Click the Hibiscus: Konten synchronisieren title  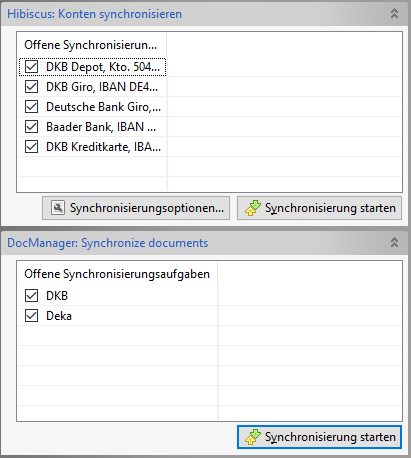click(x=95, y=14)
